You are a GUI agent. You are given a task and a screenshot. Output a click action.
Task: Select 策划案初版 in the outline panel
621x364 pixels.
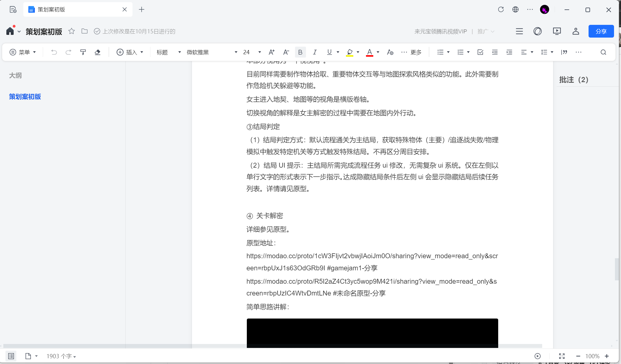[x=25, y=97]
